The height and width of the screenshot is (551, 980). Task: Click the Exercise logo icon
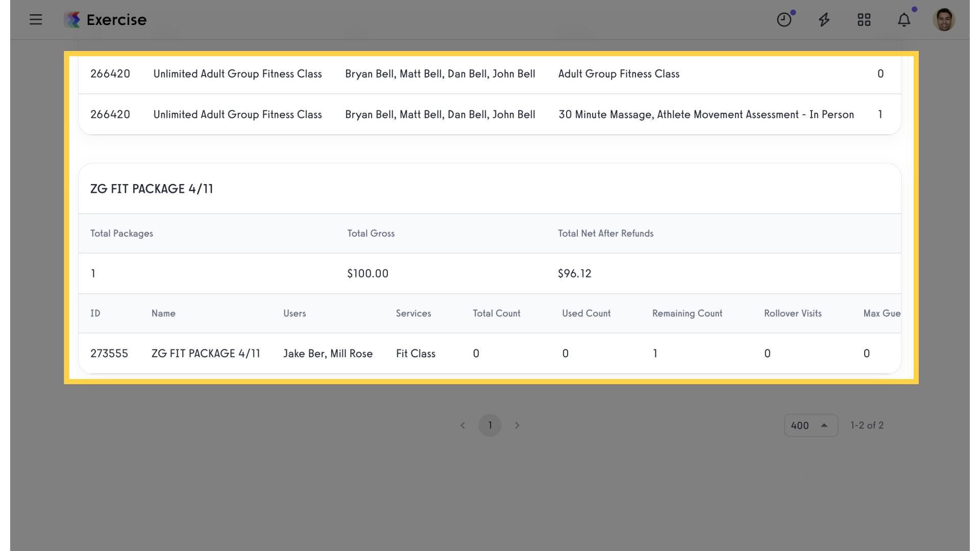(72, 20)
